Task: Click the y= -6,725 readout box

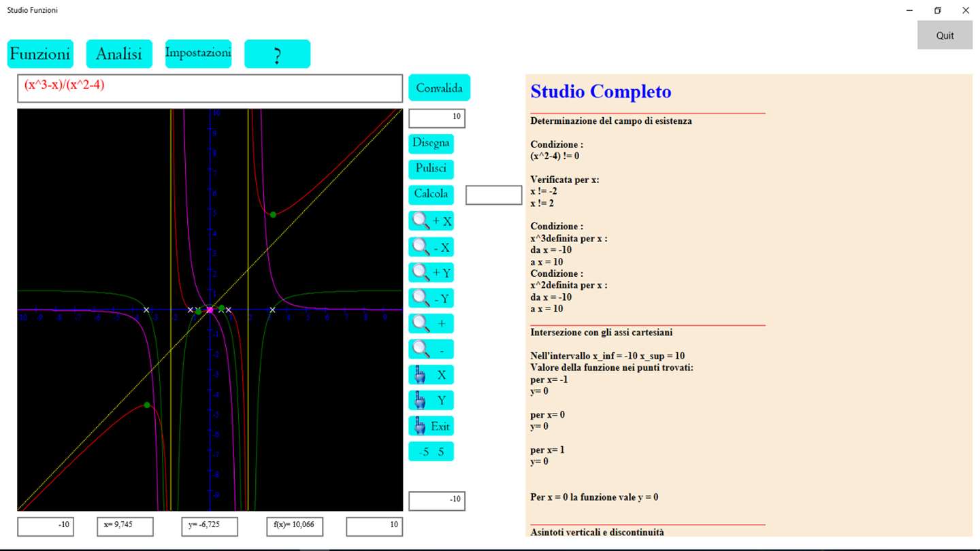Action: [210, 527]
